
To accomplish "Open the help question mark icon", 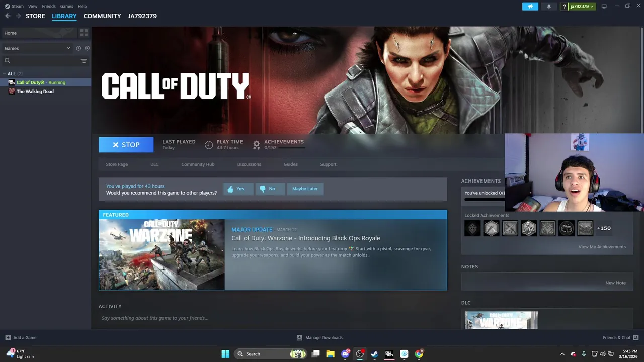I will pyautogui.click(x=564, y=6).
